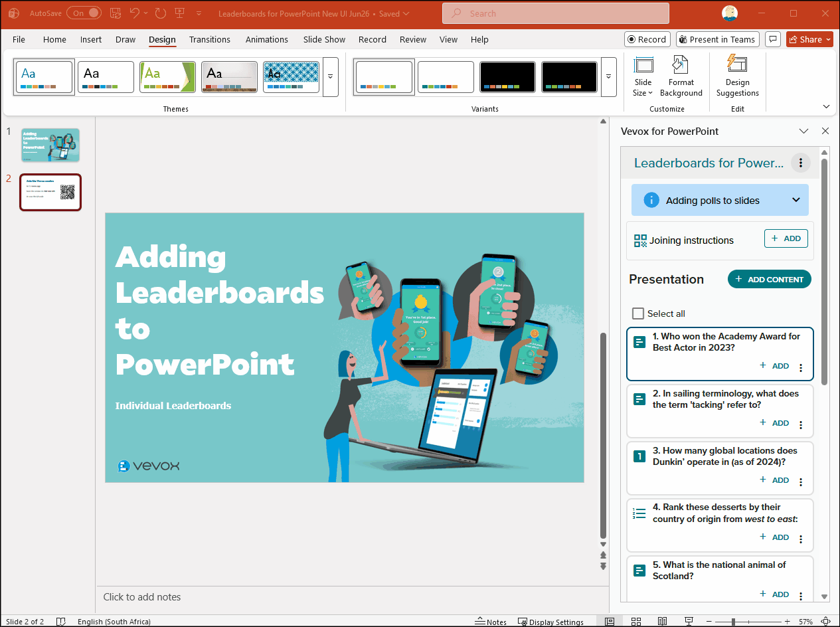This screenshot has height=627, width=840.
Task: Click the text poll icon on question 1
Action: coord(639,342)
